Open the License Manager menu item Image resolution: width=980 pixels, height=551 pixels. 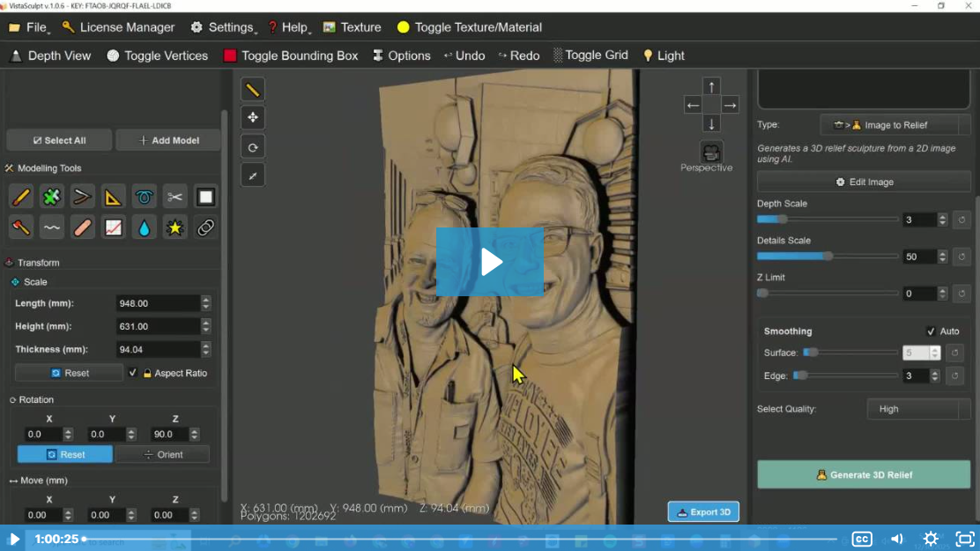(118, 27)
